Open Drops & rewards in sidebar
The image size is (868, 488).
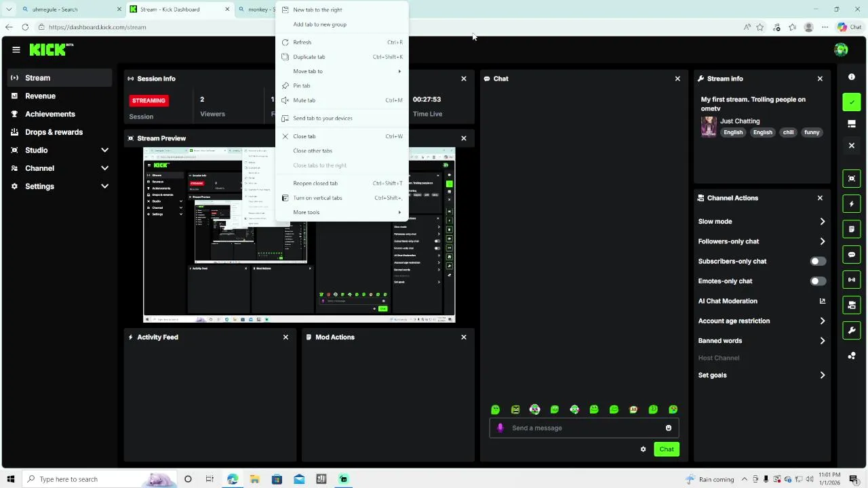[60, 132]
